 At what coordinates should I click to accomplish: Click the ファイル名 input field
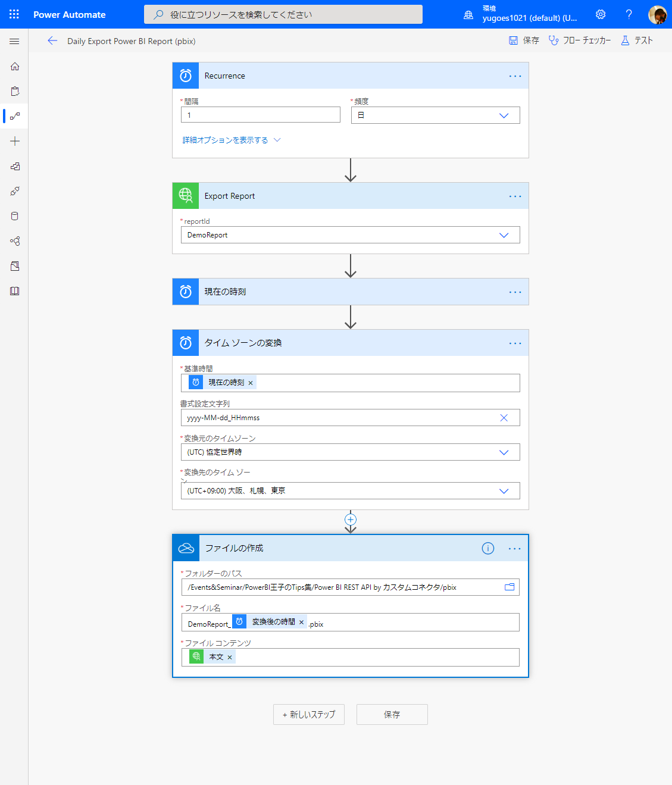click(351, 623)
